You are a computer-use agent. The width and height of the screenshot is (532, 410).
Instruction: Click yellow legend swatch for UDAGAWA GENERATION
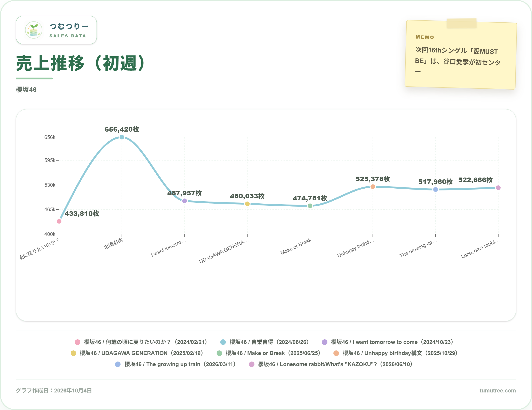coord(73,353)
